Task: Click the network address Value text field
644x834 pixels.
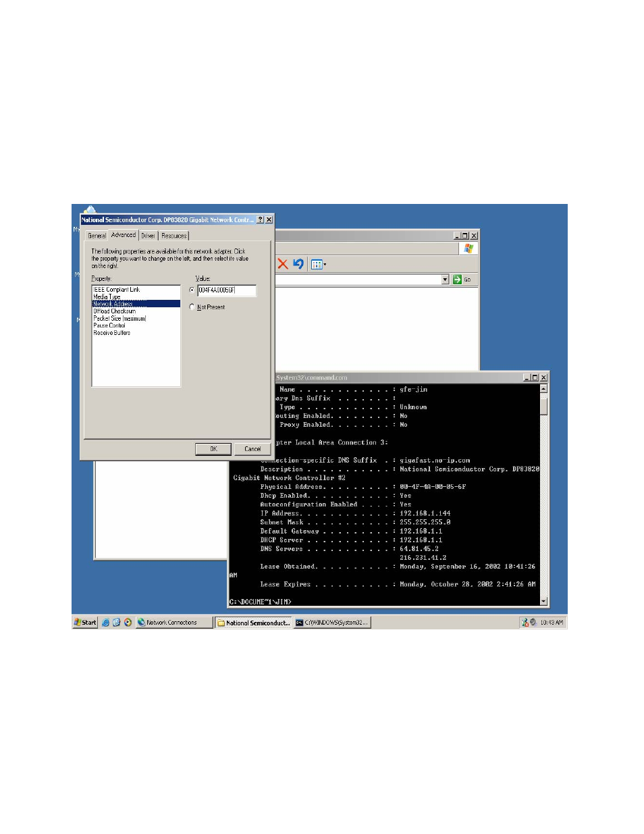Action: pos(227,290)
